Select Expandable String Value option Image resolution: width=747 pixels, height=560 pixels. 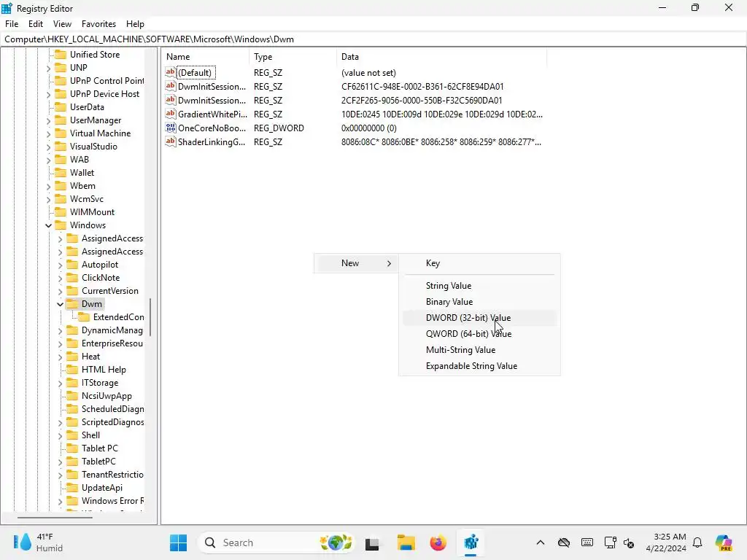479,366
